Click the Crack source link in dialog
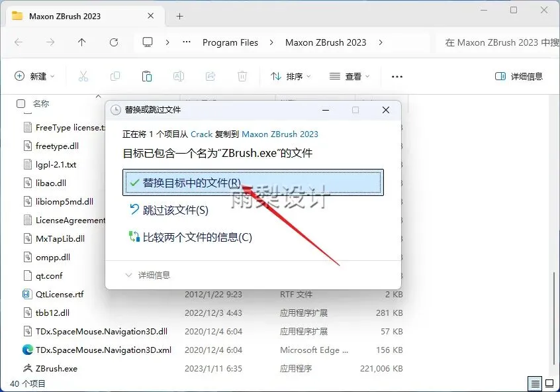Viewport: 560px width, 392px height. pyautogui.click(x=201, y=134)
